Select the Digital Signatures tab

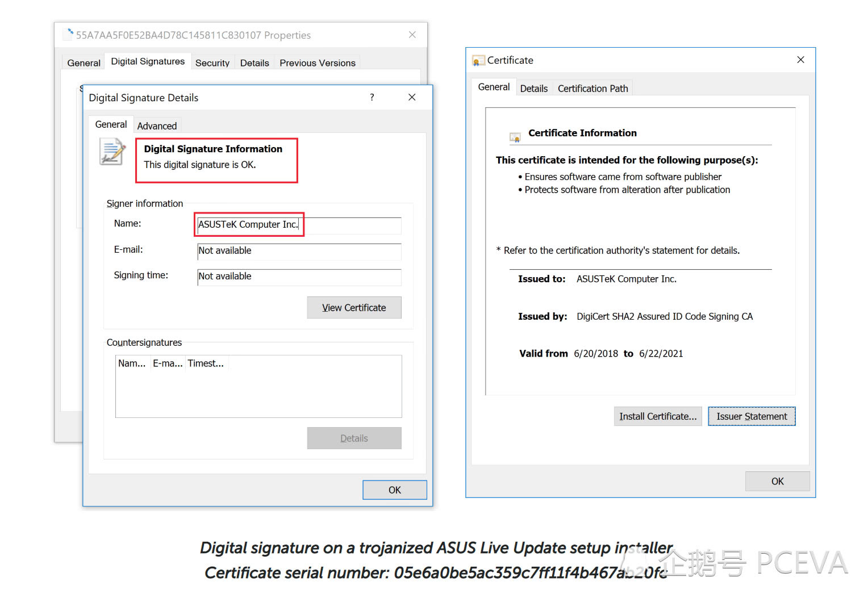(x=148, y=61)
